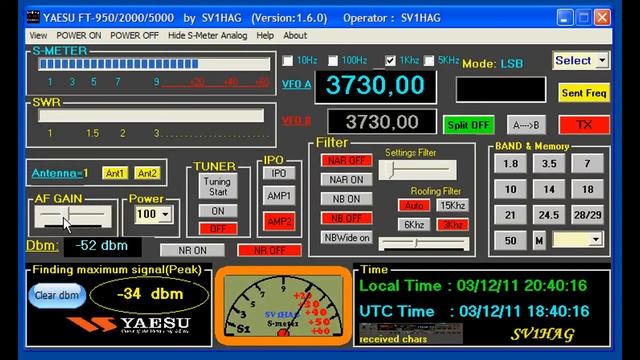Adjust the slider below the roofing filter buttons
The image size is (640, 360).
tap(424, 244)
